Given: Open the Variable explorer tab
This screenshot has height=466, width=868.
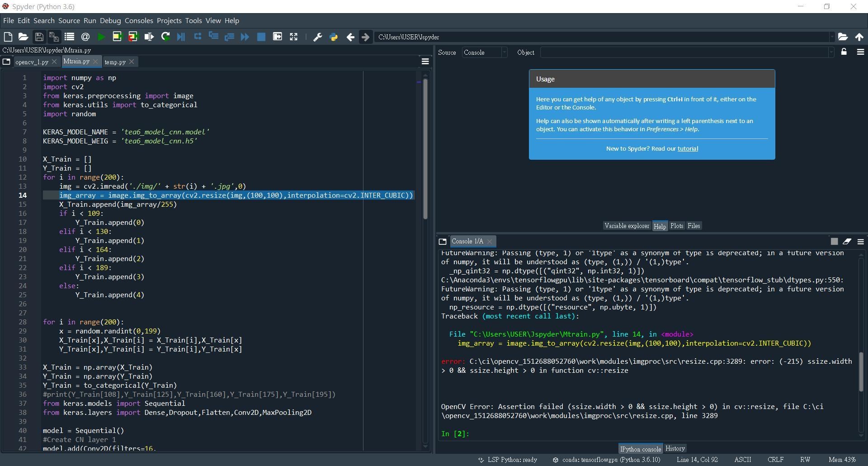Looking at the screenshot, I should coord(627,226).
